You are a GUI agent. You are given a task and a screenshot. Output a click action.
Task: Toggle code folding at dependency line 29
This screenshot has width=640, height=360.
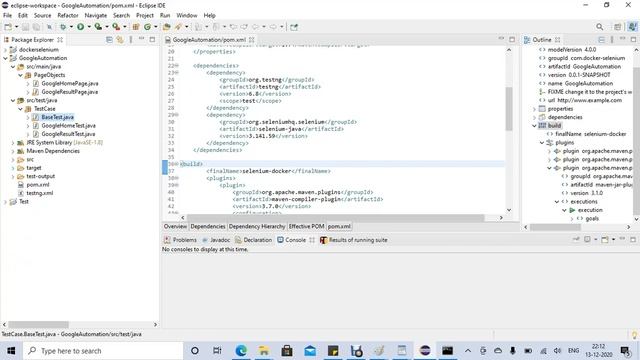pos(177,115)
